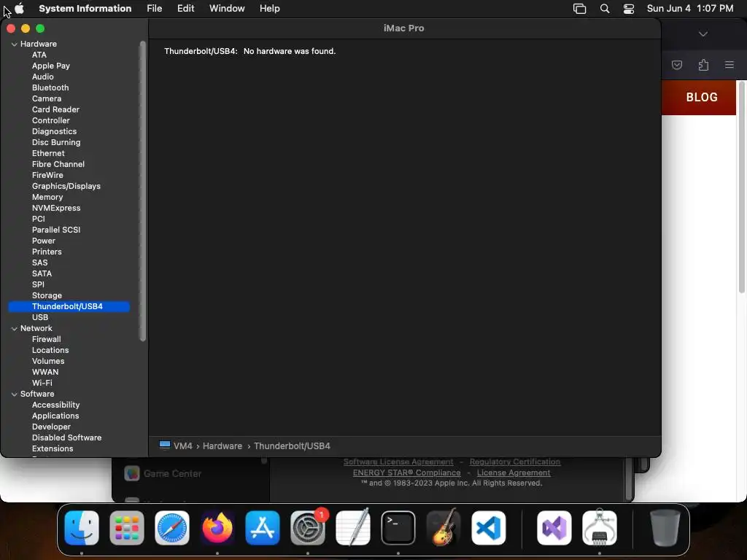Open the File menu

pyautogui.click(x=155, y=8)
